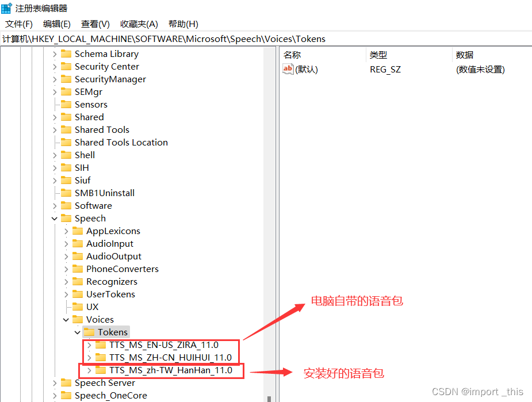Image resolution: width=532 pixels, height=402 pixels.
Task: Expand the AppLexicons key
Action: pos(66,231)
